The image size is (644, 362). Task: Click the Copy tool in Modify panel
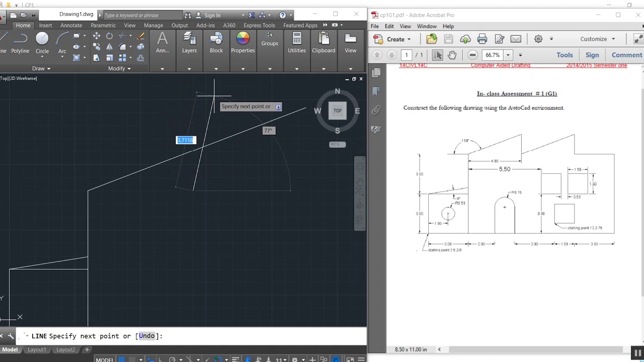tap(96, 47)
